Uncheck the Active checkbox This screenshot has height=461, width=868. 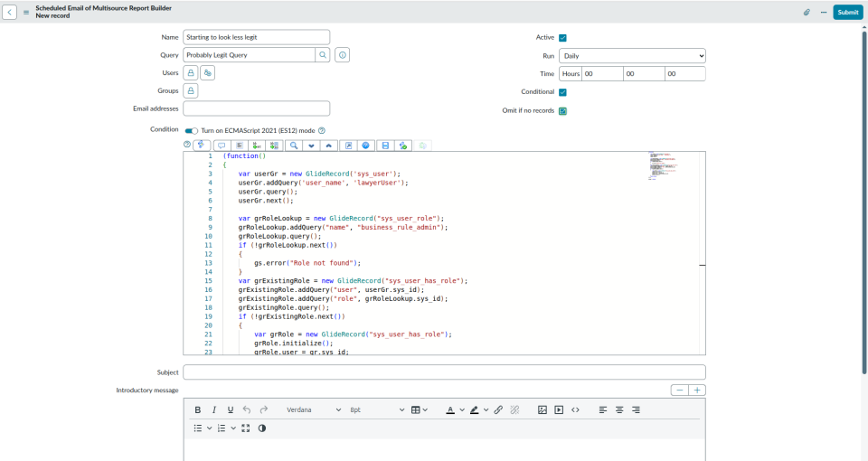click(x=562, y=38)
